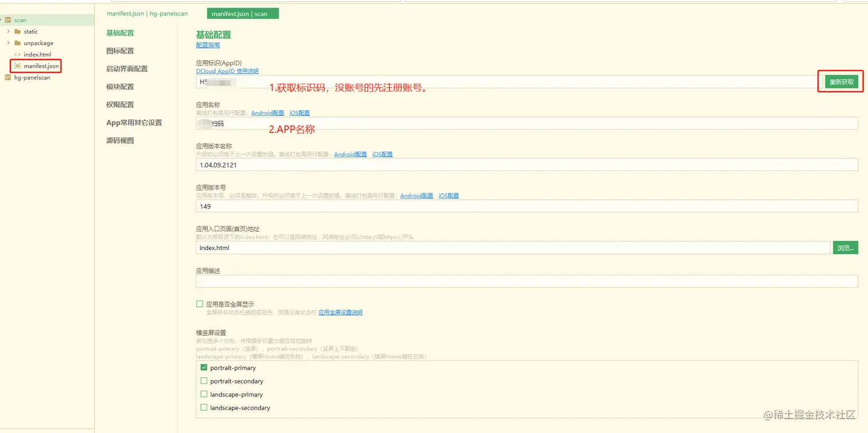This screenshot has width=868, height=433.
Task: Focus the empty 应用描述 input field
Action: [x=527, y=281]
